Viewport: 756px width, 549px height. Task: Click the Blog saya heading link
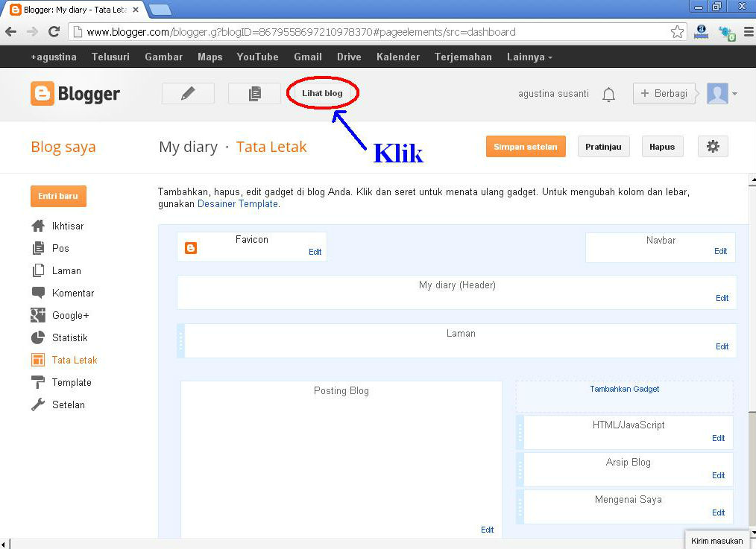point(63,147)
